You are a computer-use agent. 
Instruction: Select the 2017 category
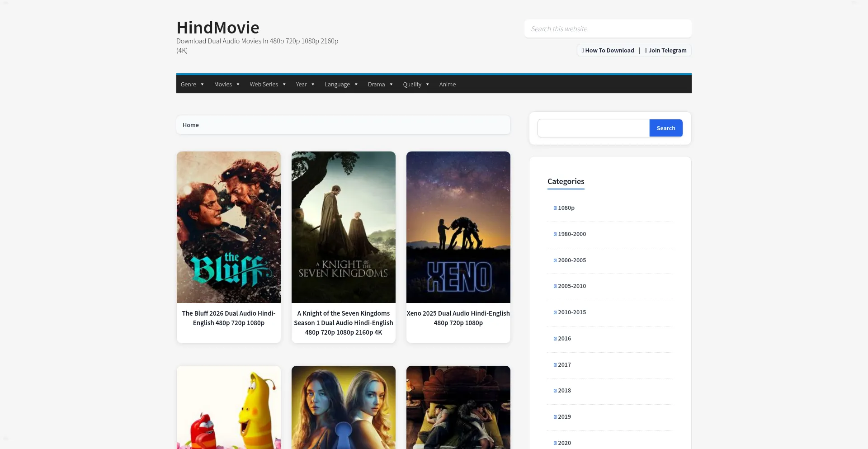click(x=564, y=365)
